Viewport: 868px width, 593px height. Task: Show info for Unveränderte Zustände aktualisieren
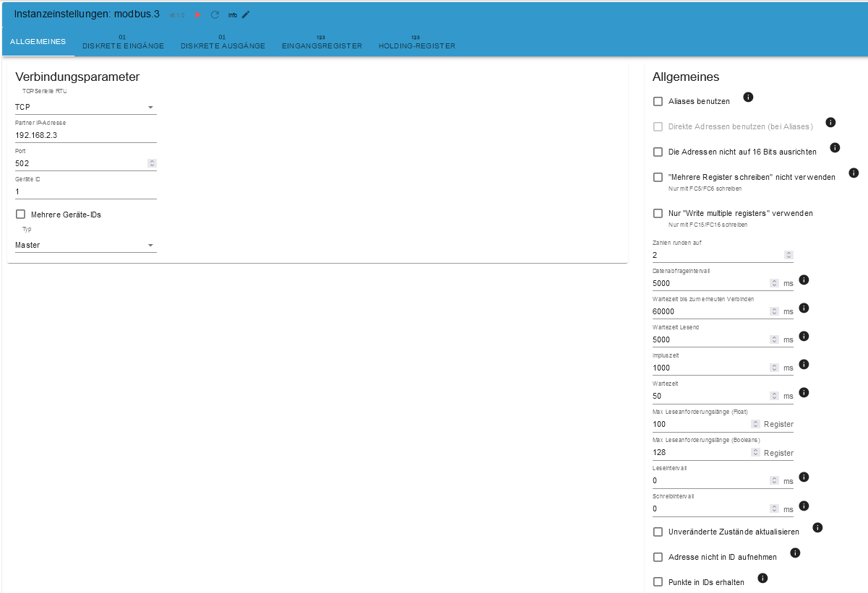coord(817,527)
